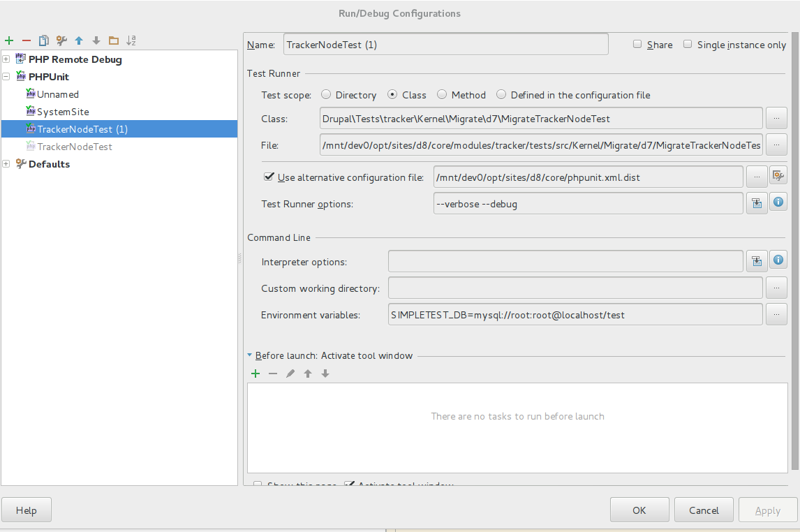Edit the Name field

[x=445, y=45]
